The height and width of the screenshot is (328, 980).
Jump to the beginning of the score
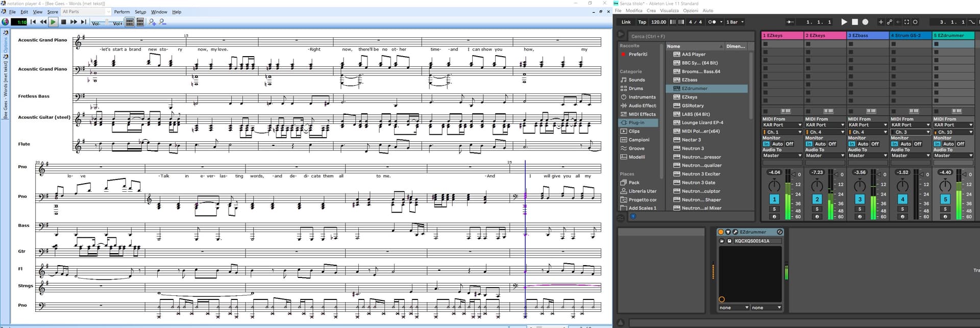pos(33,22)
